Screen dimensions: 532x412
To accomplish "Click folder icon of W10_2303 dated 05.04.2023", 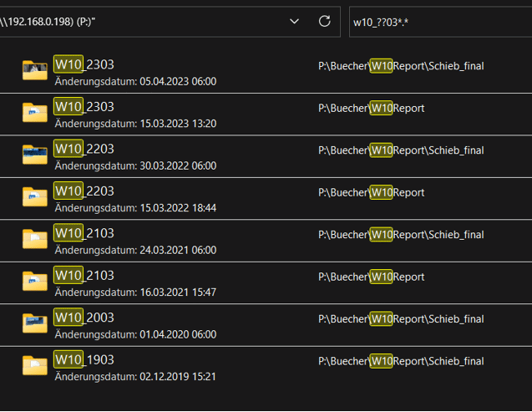I will [34, 71].
